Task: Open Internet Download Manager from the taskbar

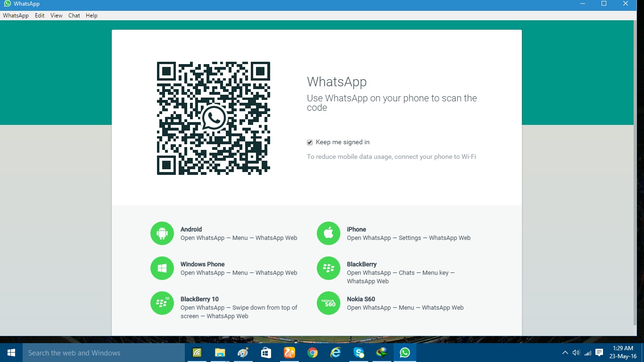Action: click(381, 353)
